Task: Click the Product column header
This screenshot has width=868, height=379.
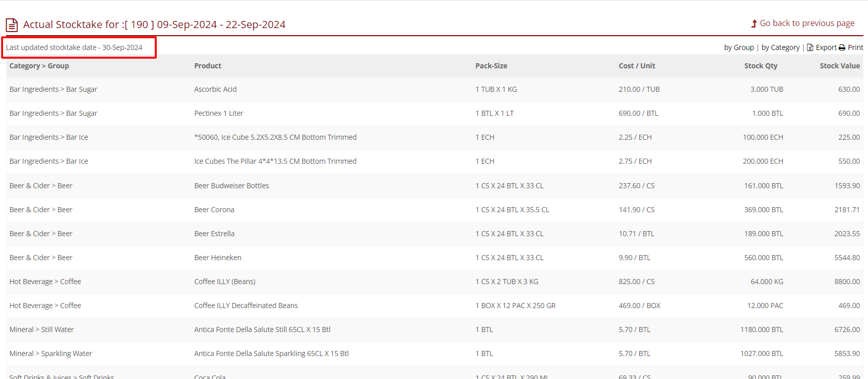Action: click(207, 66)
